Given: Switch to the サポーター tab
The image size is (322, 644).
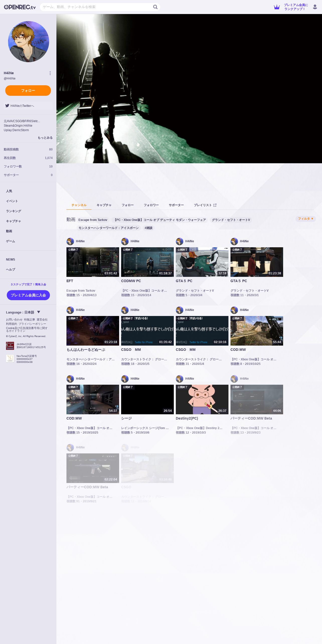Looking at the screenshot, I should tap(176, 205).
